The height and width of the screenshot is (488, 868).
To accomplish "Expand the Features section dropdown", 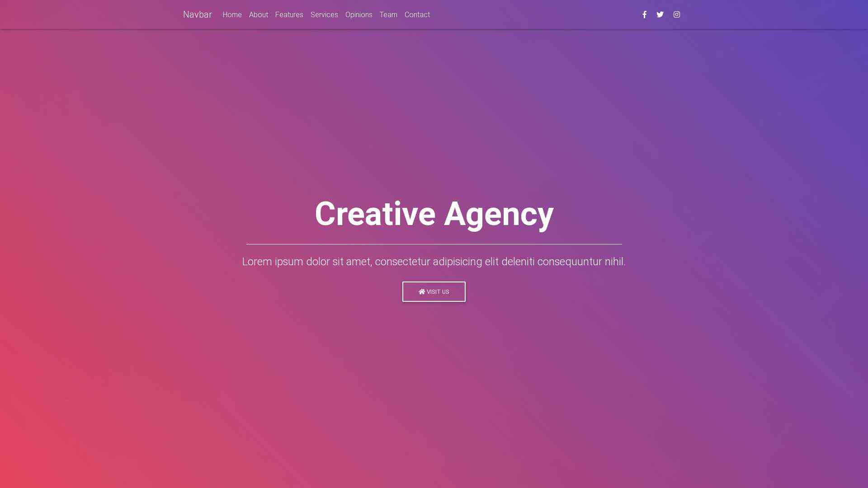I will [x=289, y=14].
